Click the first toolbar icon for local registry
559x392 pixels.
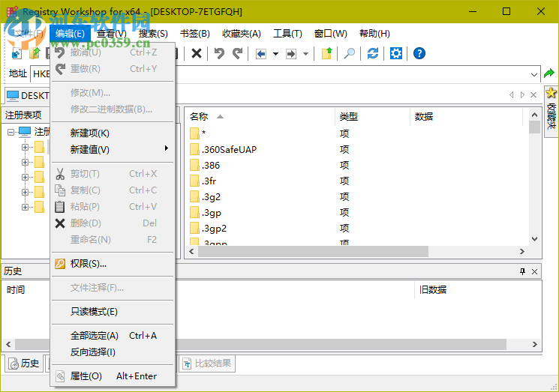[17, 54]
